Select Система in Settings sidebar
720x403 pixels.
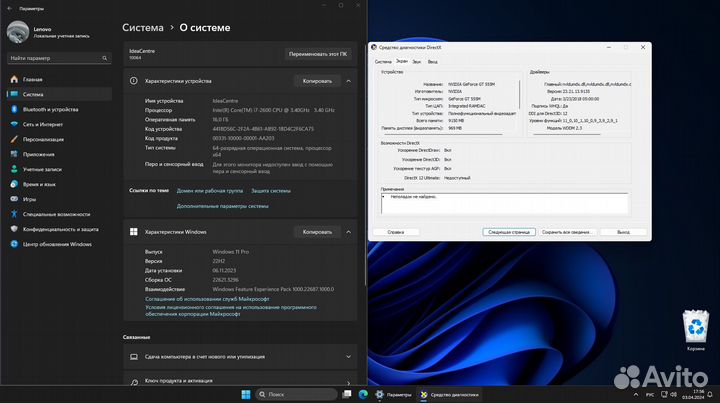[x=59, y=94]
